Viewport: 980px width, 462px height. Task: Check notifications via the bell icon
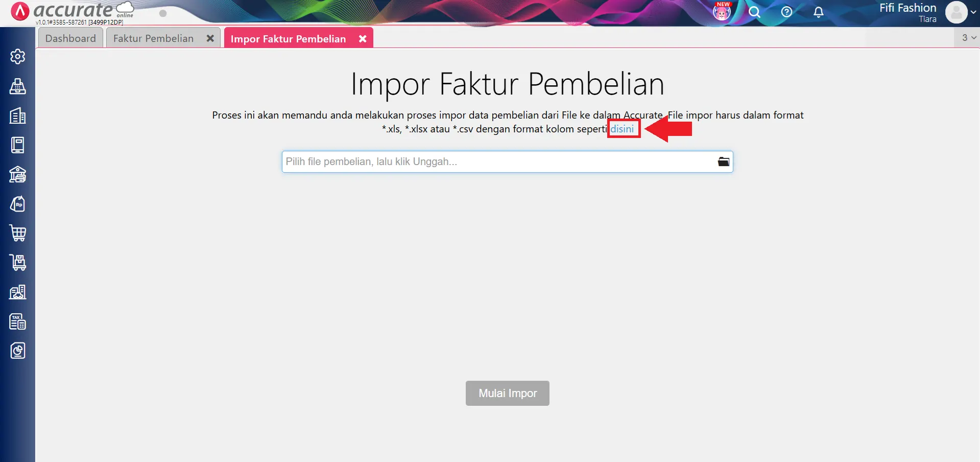click(818, 12)
